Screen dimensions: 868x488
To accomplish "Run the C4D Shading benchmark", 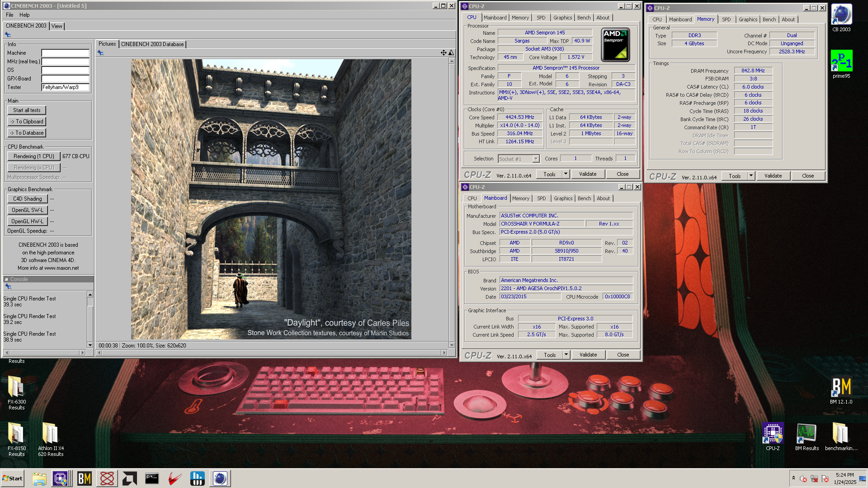I will pyautogui.click(x=28, y=199).
